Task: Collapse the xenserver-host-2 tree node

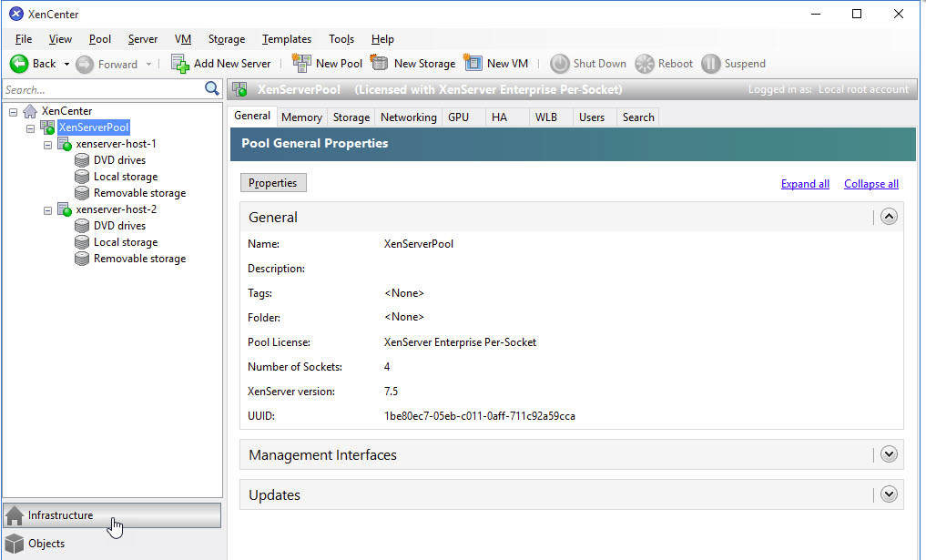Action: point(48,210)
